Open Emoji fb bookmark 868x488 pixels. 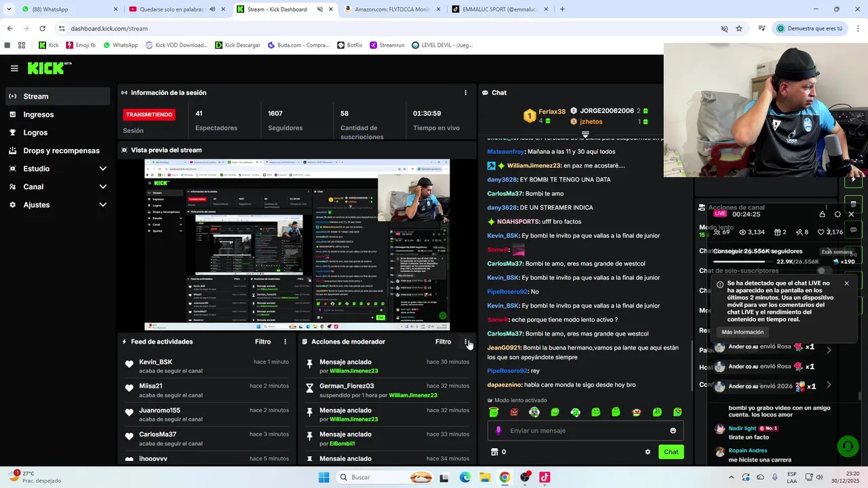pos(80,45)
